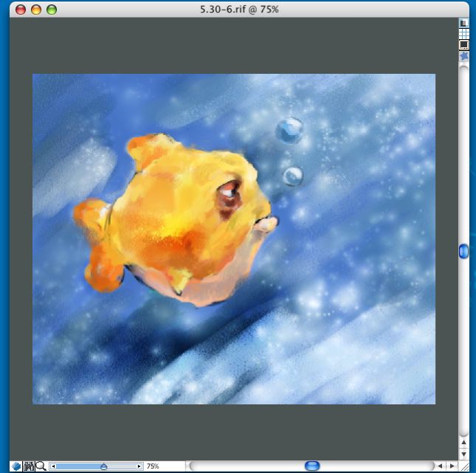Click the vertical scrollbar down arrow
This screenshot has width=476, height=473.
tap(463, 454)
